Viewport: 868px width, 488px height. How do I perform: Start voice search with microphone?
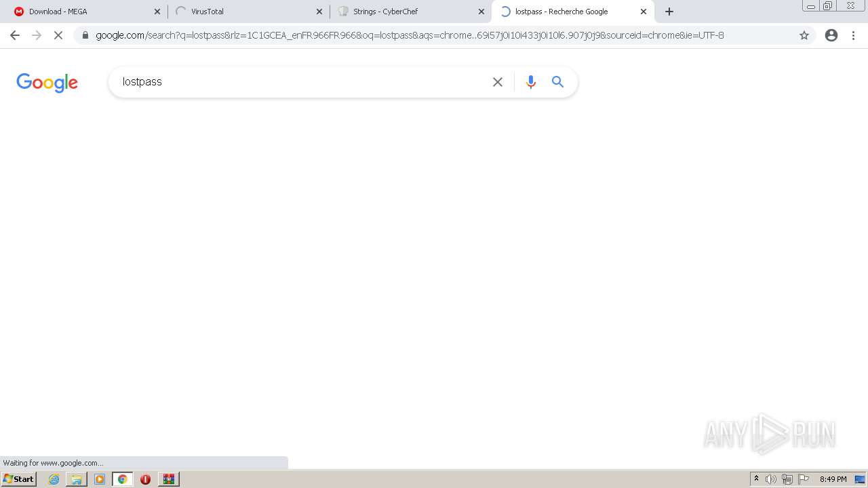click(531, 82)
